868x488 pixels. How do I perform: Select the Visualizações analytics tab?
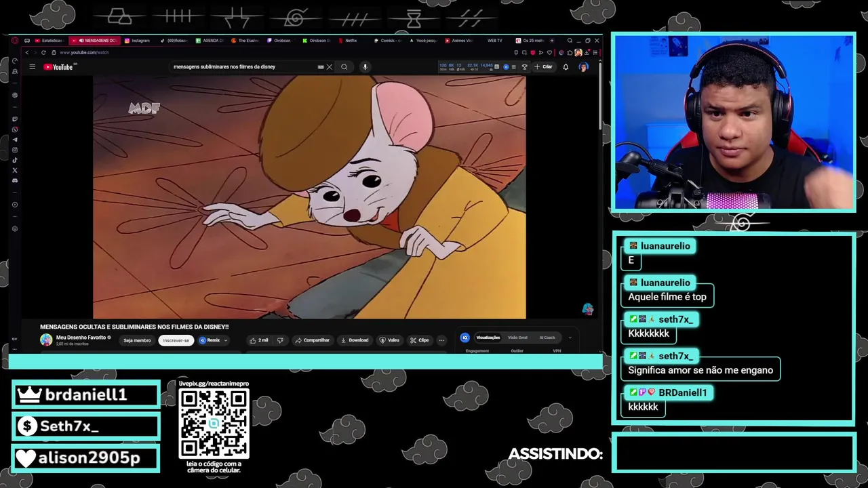488,338
